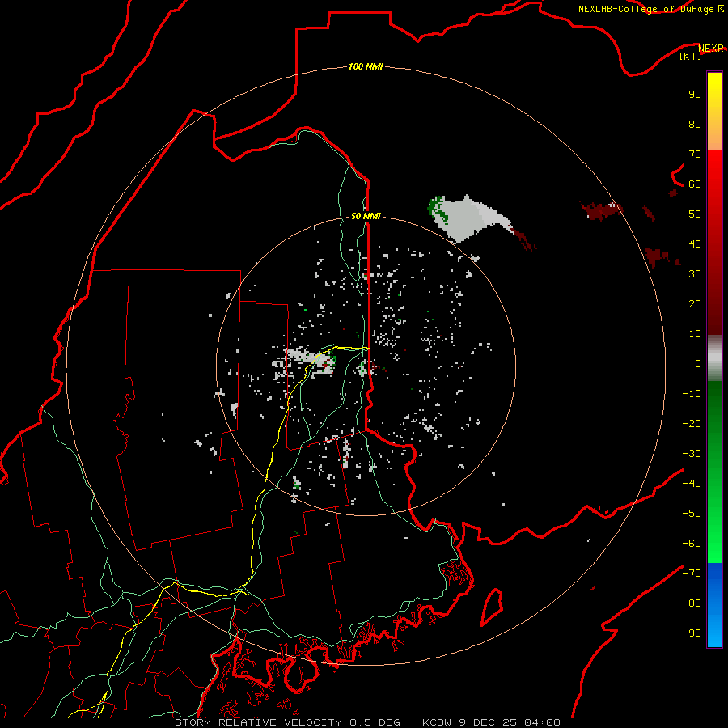728x728 pixels.
Task: Click the -20 value on velocity scale
Action: point(692,423)
